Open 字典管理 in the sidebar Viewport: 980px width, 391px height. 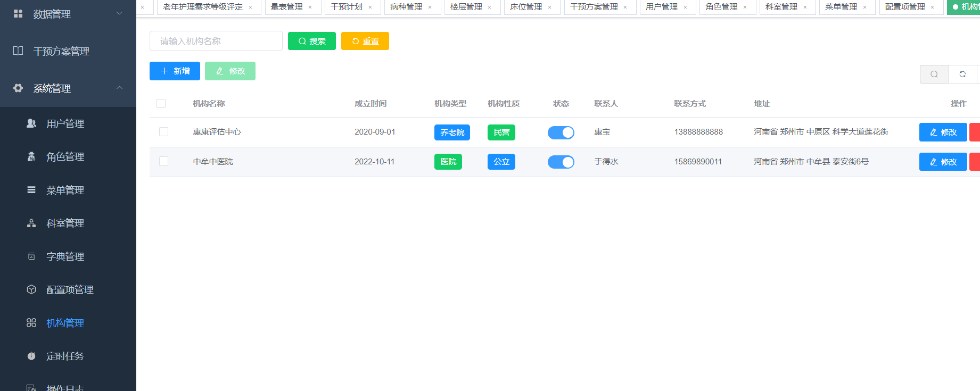(x=65, y=256)
